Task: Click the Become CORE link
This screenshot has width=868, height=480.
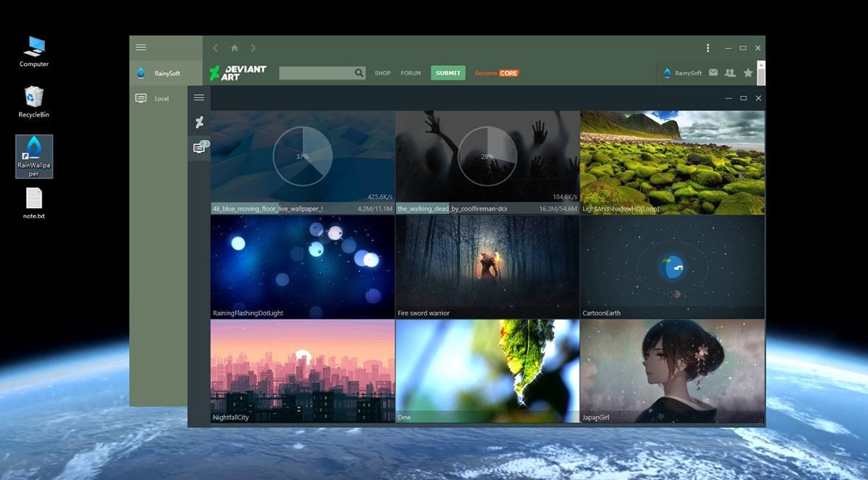Action: click(497, 73)
